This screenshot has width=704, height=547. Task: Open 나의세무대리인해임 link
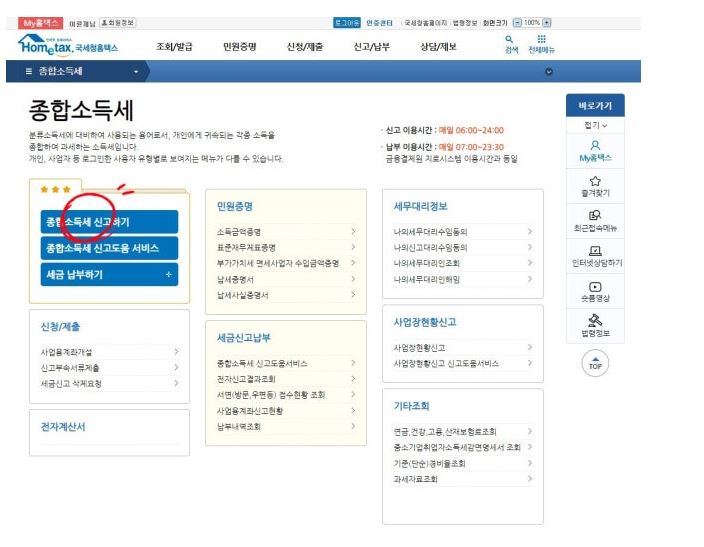click(427, 279)
